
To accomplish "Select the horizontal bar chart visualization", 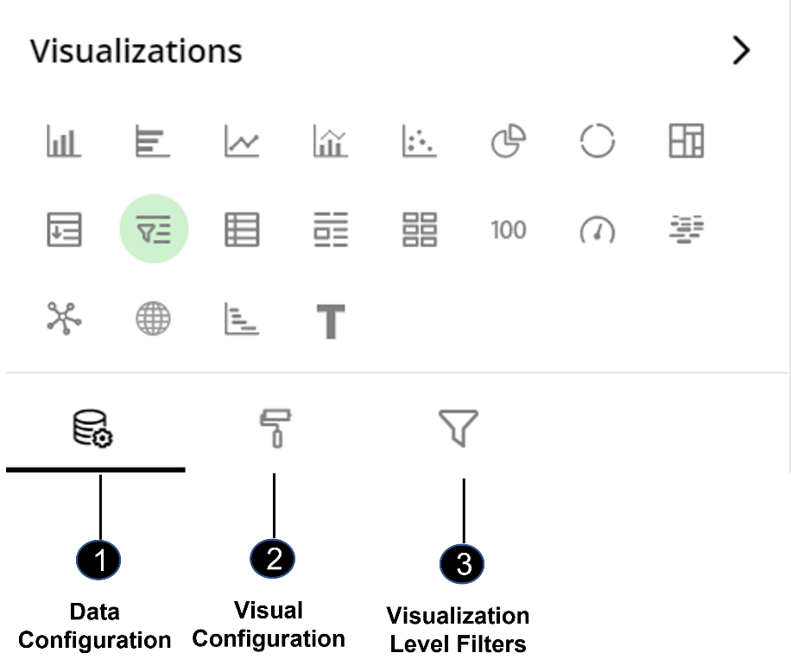I will pos(153,142).
